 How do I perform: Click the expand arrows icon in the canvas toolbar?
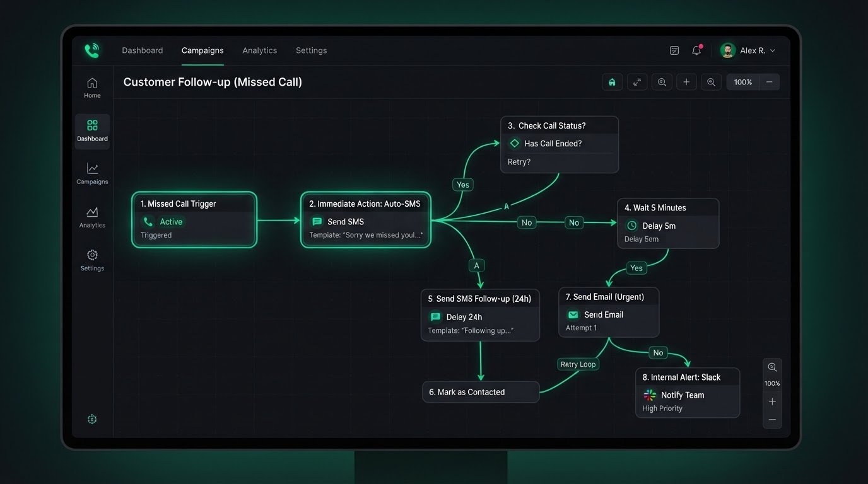pyautogui.click(x=637, y=82)
